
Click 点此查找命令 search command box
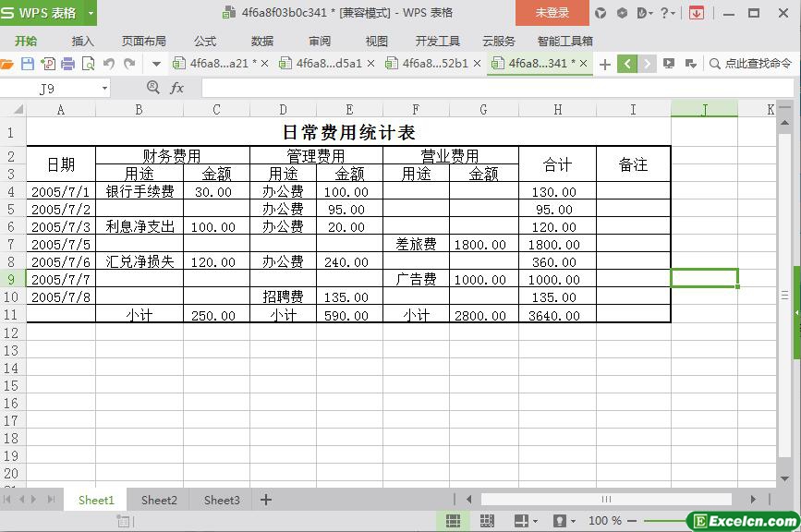pos(749,64)
